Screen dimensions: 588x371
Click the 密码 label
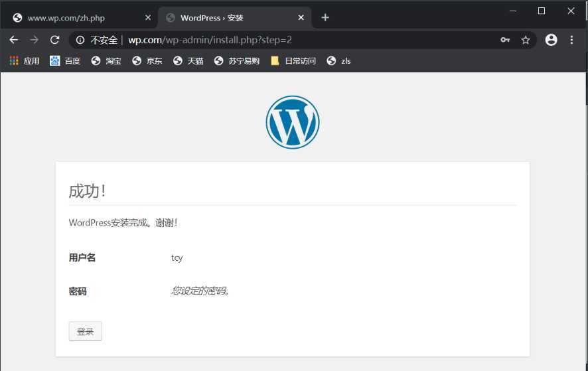coord(78,291)
